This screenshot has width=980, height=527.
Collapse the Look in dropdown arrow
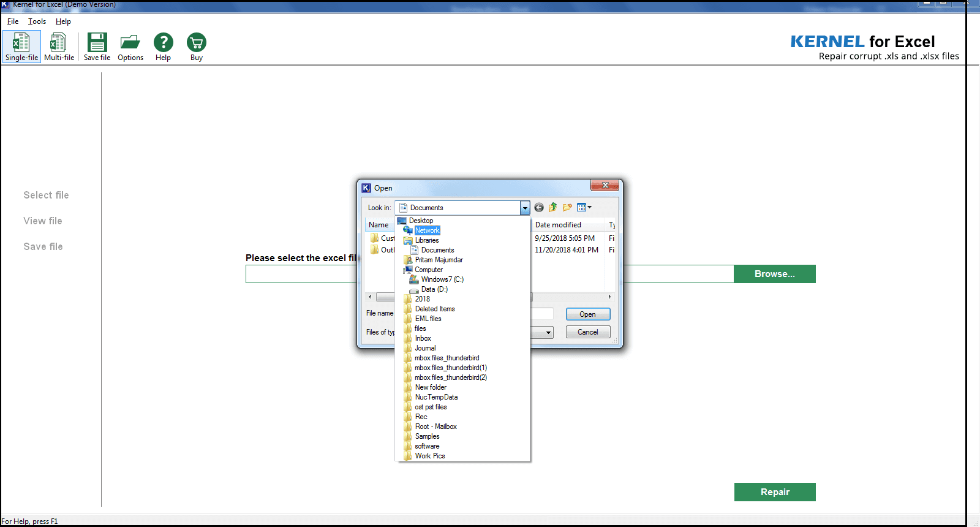525,208
